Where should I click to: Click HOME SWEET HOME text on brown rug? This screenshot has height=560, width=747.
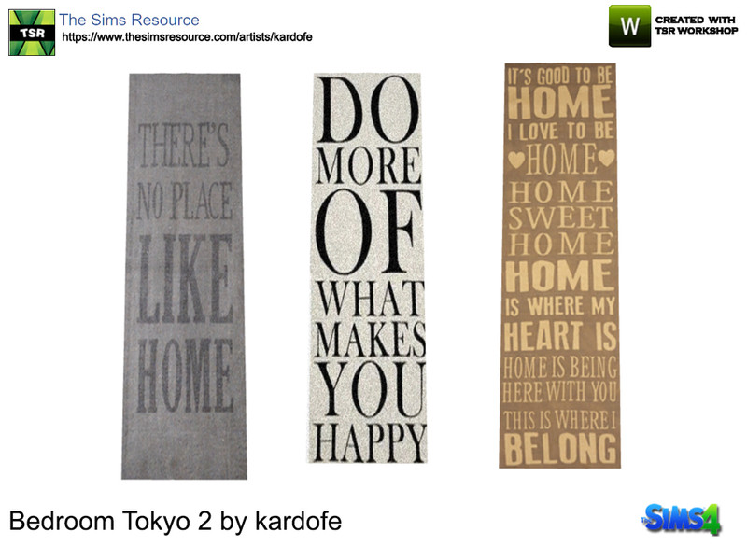(x=560, y=218)
